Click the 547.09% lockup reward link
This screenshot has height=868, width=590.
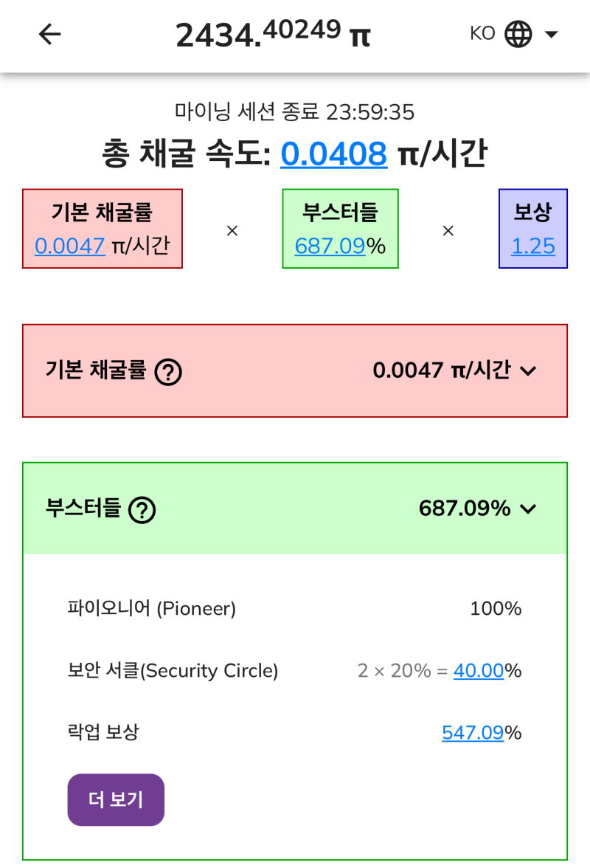point(473,733)
